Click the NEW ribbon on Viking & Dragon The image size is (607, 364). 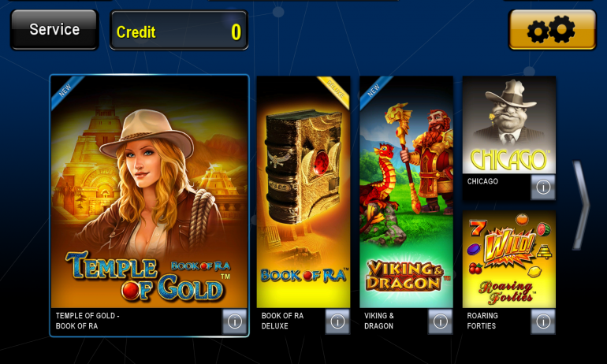point(374,90)
